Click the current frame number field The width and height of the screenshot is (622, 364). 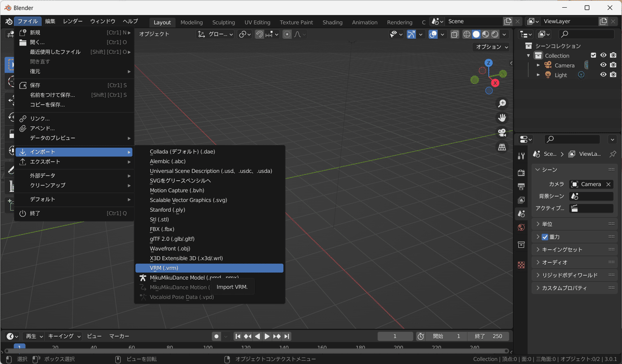point(395,337)
